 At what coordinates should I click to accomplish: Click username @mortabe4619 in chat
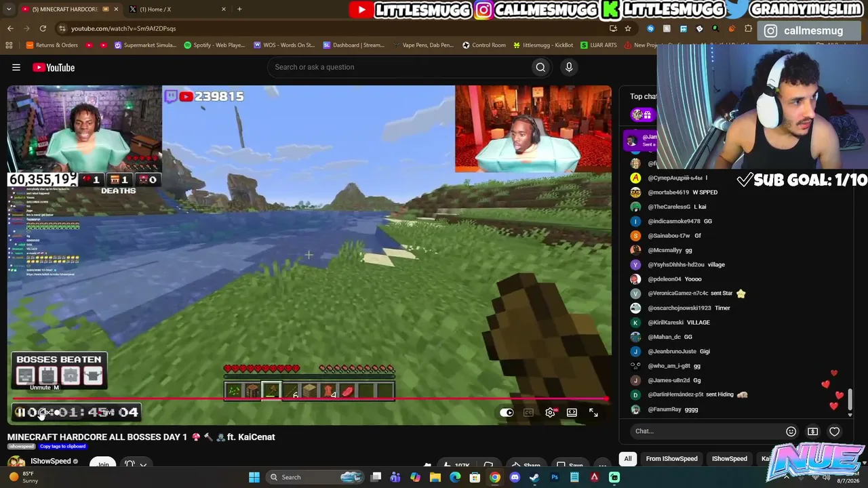coord(669,192)
